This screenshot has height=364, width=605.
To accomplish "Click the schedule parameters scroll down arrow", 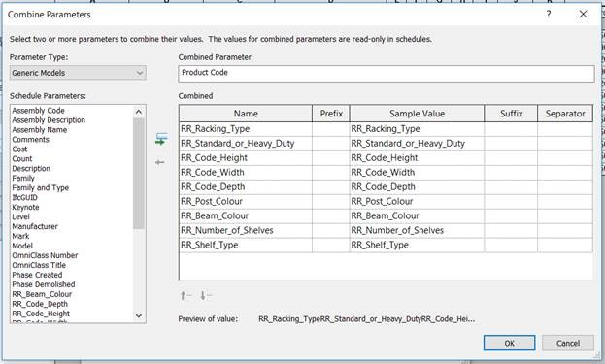I will 139,315.
